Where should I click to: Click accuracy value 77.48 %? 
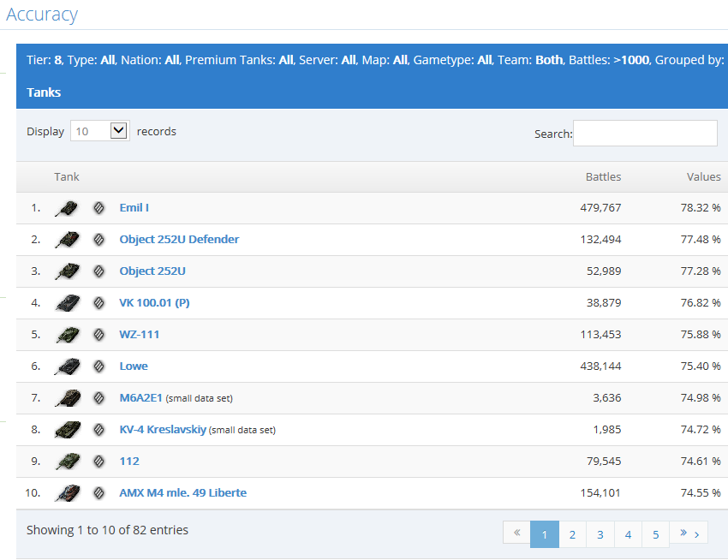point(701,239)
